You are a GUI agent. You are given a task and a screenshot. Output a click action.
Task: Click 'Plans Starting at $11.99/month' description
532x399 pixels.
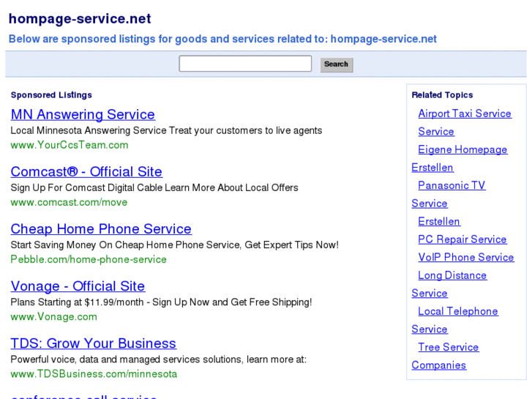[161, 302]
